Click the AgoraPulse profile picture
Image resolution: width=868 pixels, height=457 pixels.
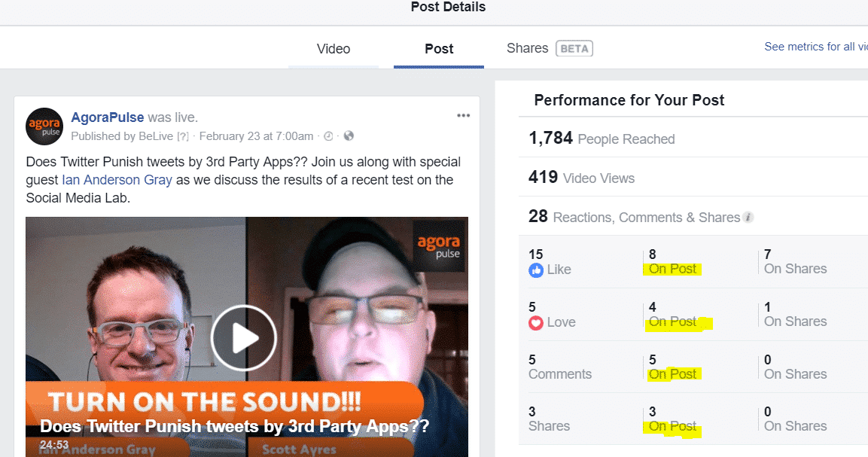coord(44,126)
